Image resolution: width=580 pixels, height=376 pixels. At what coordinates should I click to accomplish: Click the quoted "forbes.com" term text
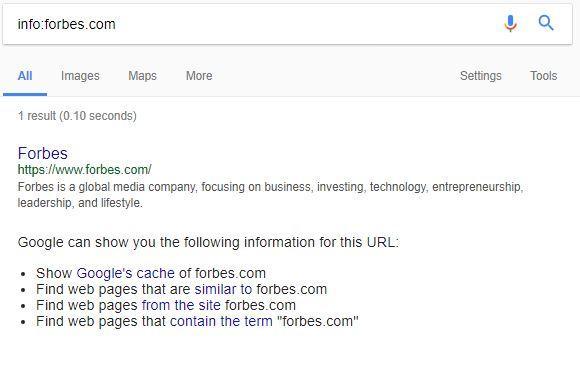tap(318, 321)
